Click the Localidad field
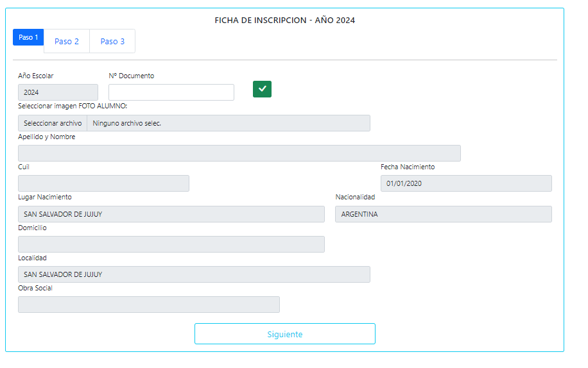The image size is (588, 368). (195, 274)
